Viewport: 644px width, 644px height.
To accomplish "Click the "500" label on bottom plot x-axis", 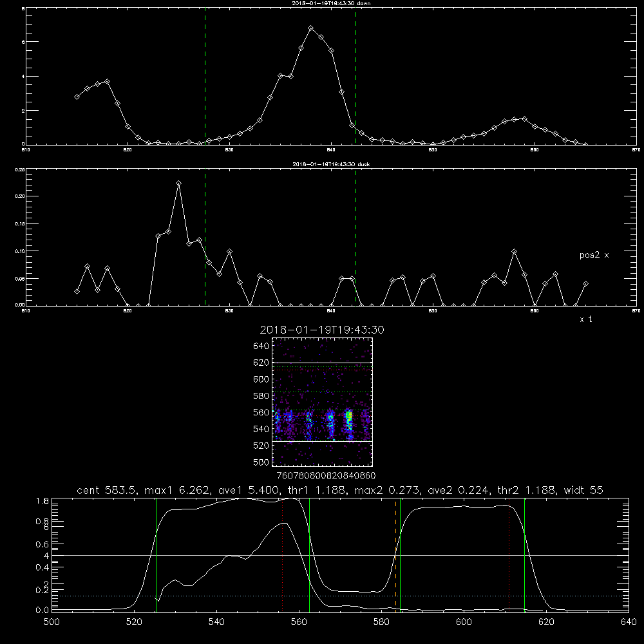I will [52, 622].
